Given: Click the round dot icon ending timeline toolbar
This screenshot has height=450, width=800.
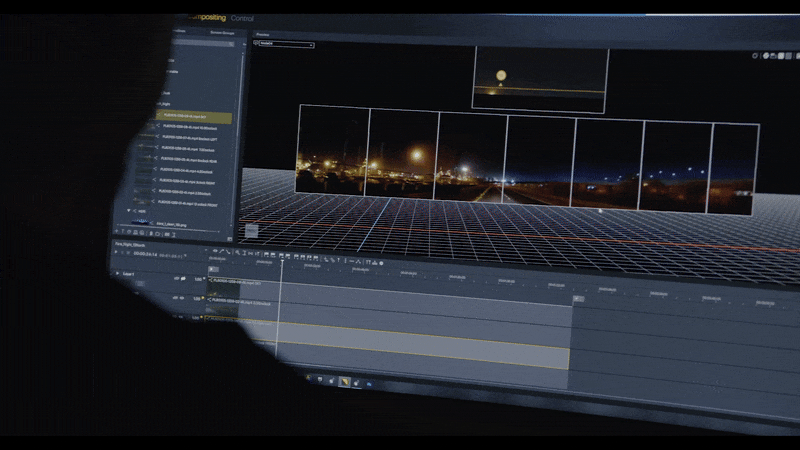Looking at the screenshot, I should pyautogui.click(x=381, y=263).
